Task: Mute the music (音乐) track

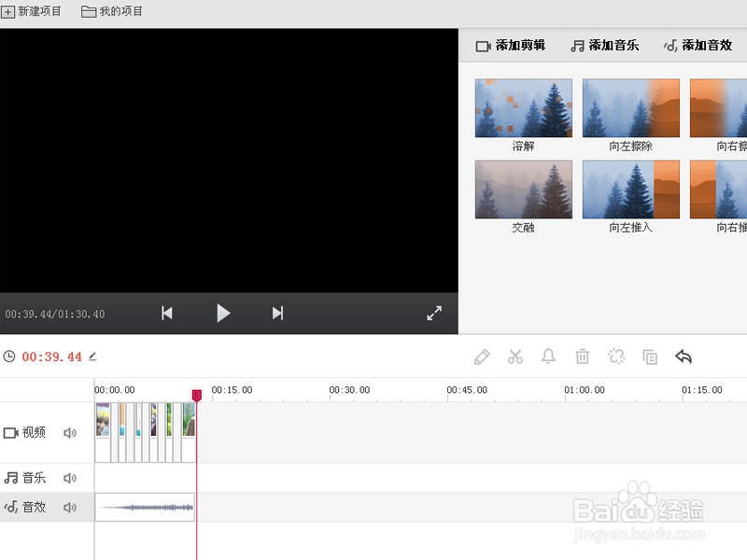Action: [x=70, y=478]
